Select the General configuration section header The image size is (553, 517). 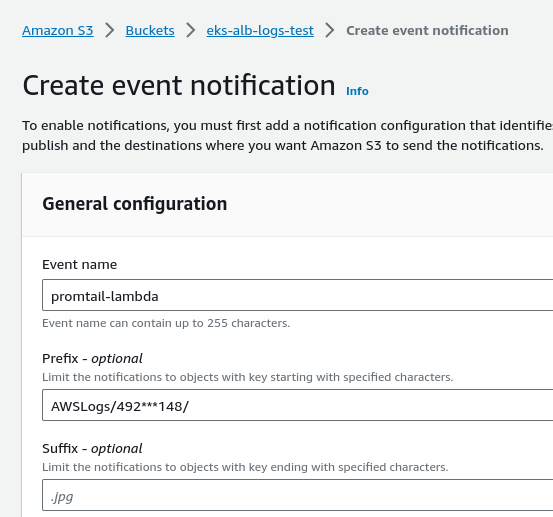[x=135, y=204]
